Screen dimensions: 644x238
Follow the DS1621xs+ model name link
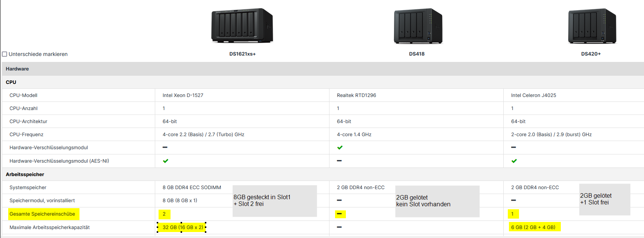[243, 54]
